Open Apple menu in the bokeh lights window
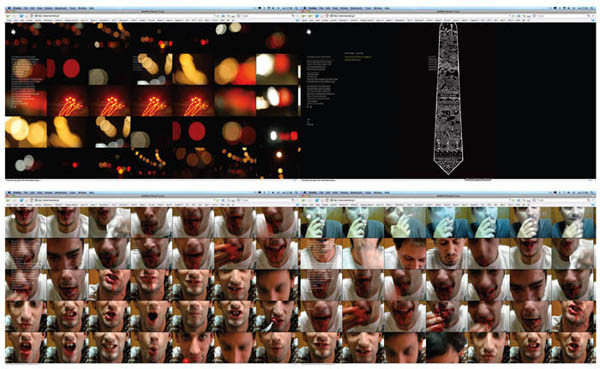The height and width of the screenshot is (369, 600). coord(9,8)
